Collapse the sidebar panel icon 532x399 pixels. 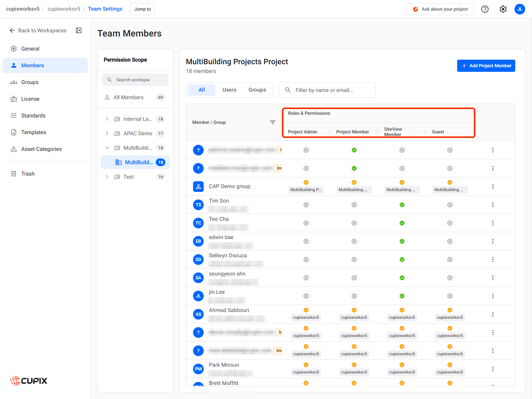pos(79,30)
